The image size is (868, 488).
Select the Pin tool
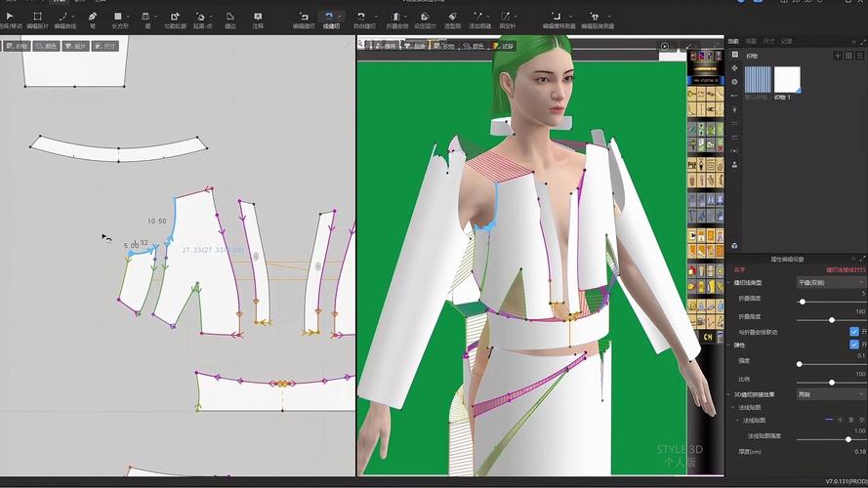coord(507,20)
